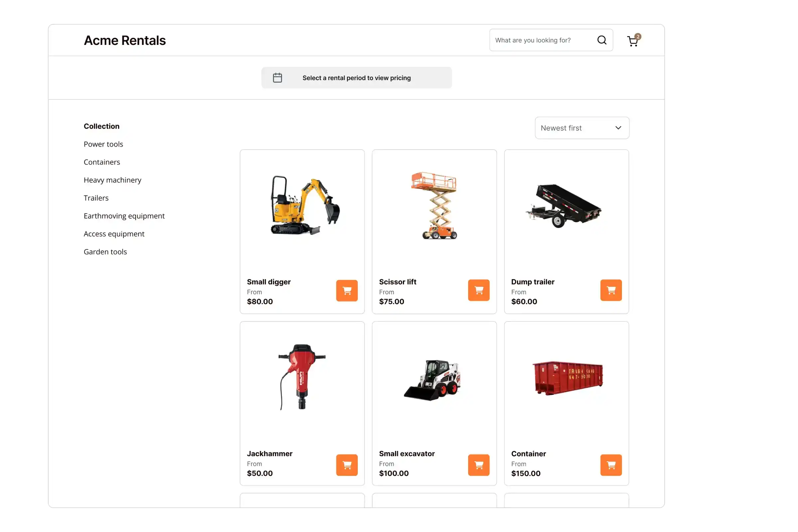Screen dimensions: 798x532
Task: Add Jackhammer to cart
Action: click(x=347, y=465)
